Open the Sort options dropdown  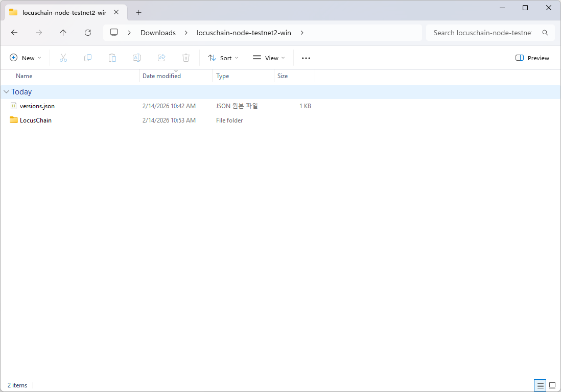tap(223, 58)
